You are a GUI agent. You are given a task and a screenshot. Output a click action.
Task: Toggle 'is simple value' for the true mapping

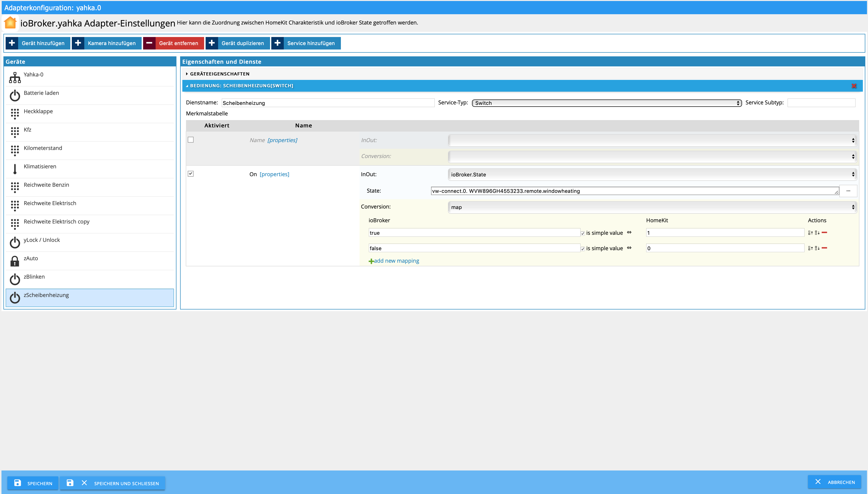tap(583, 234)
